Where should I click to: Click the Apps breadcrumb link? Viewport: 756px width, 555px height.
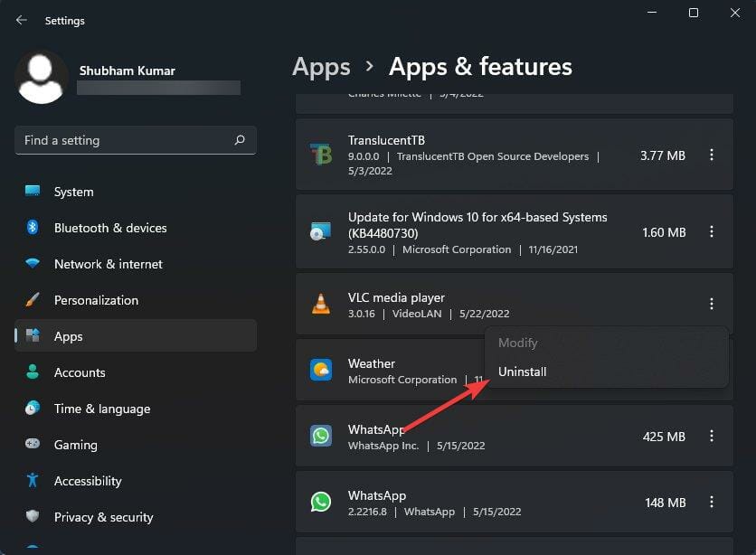pyautogui.click(x=321, y=67)
